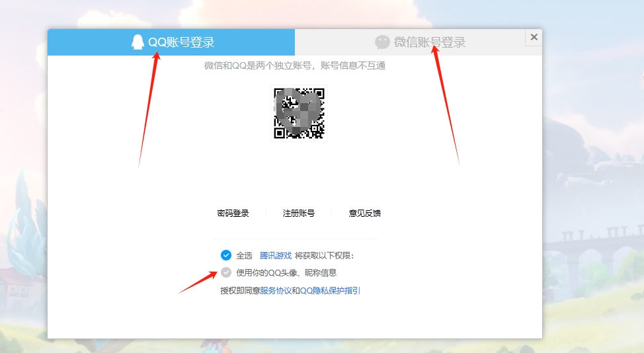
Task: Close the login dialog
Action: pyautogui.click(x=534, y=38)
